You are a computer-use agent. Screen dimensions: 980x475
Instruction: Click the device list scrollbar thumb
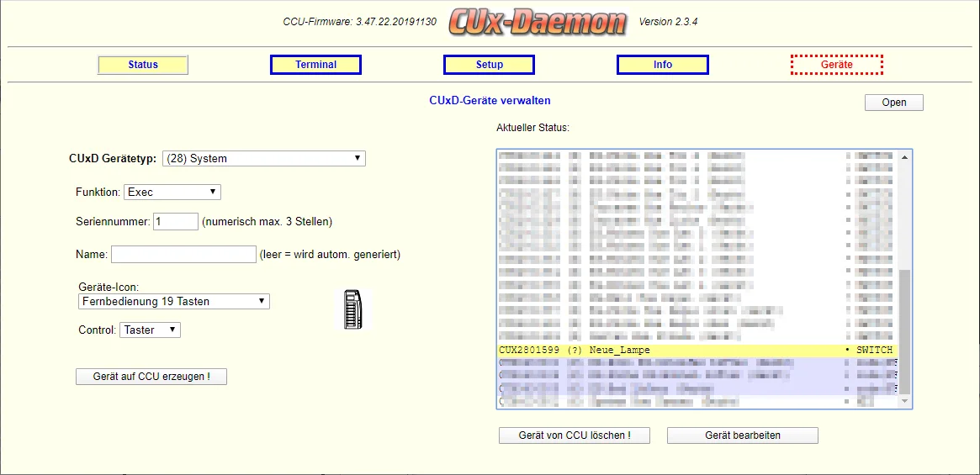pos(904,330)
